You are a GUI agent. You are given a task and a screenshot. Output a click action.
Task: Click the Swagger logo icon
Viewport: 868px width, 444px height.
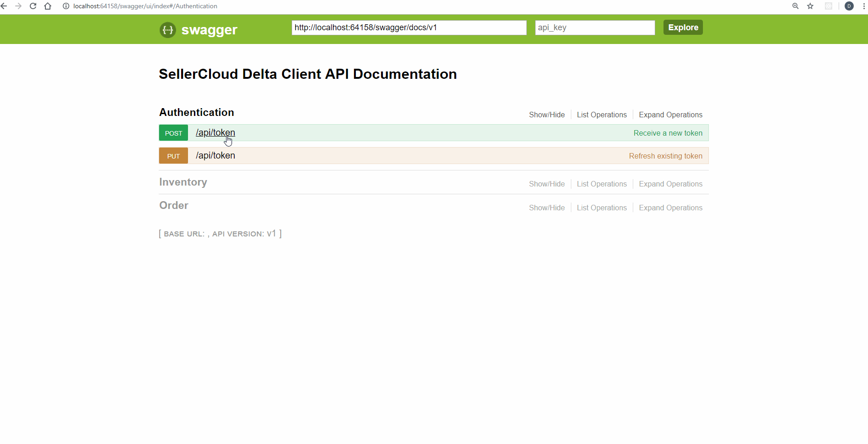168,30
